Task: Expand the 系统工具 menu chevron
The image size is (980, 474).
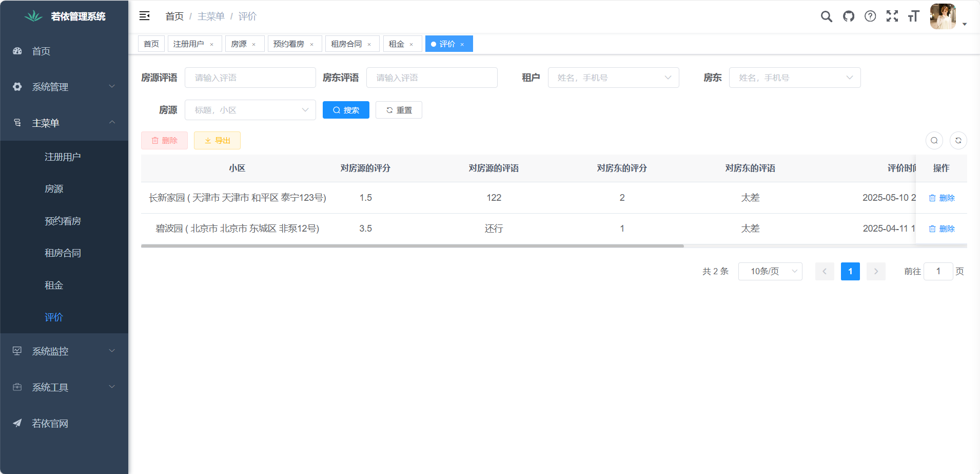Action: pos(112,387)
